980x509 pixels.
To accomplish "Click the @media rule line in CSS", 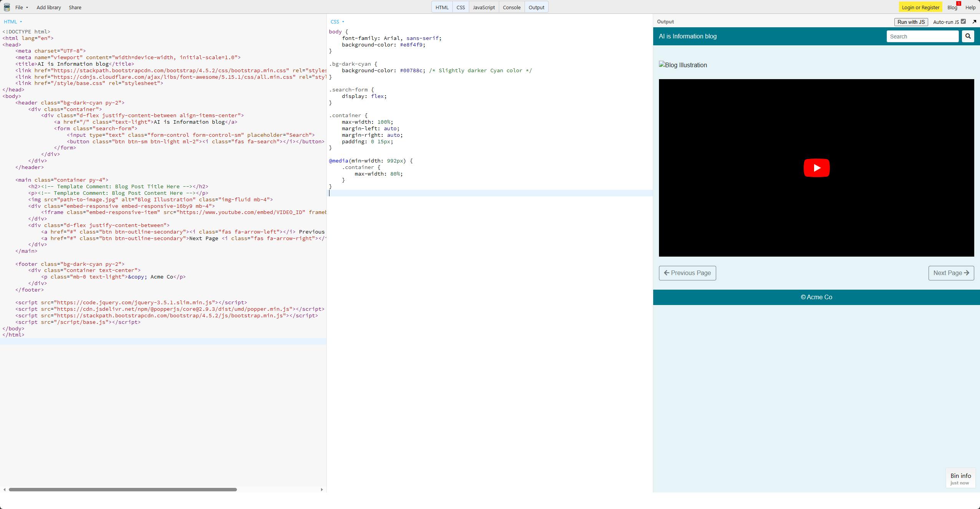I will click(371, 161).
